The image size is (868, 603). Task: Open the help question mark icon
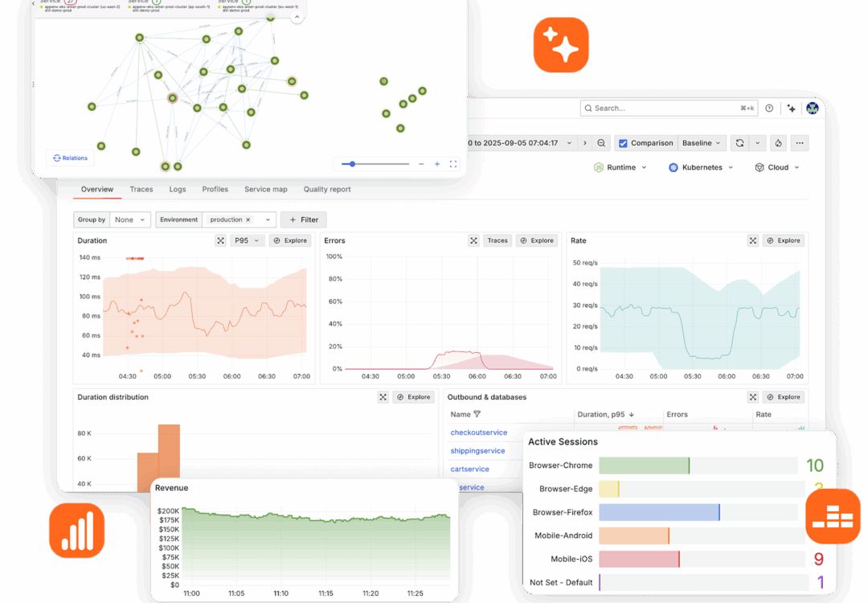click(x=769, y=108)
